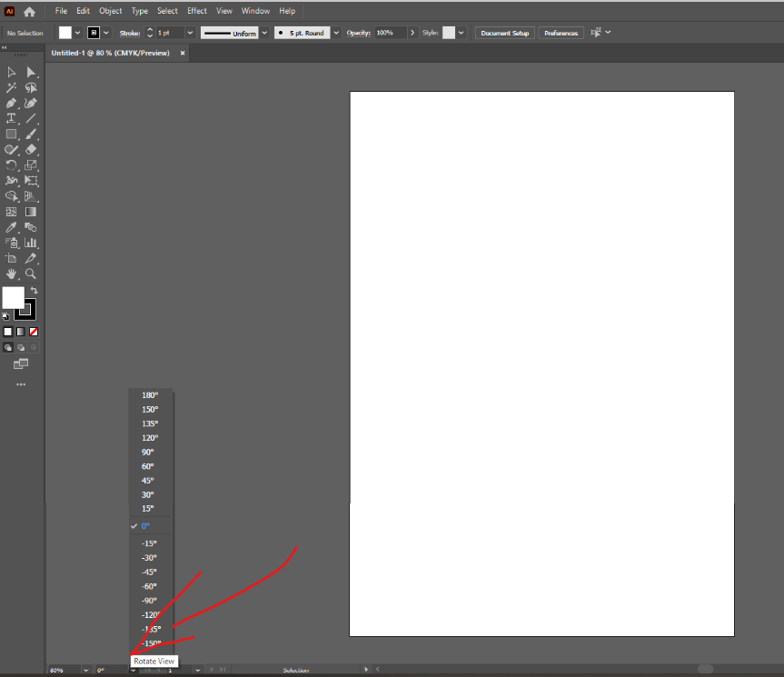This screenshot has width=784, height=677.
Task: Select checked 0° rotate view option
Action: (x=151, y=526)
